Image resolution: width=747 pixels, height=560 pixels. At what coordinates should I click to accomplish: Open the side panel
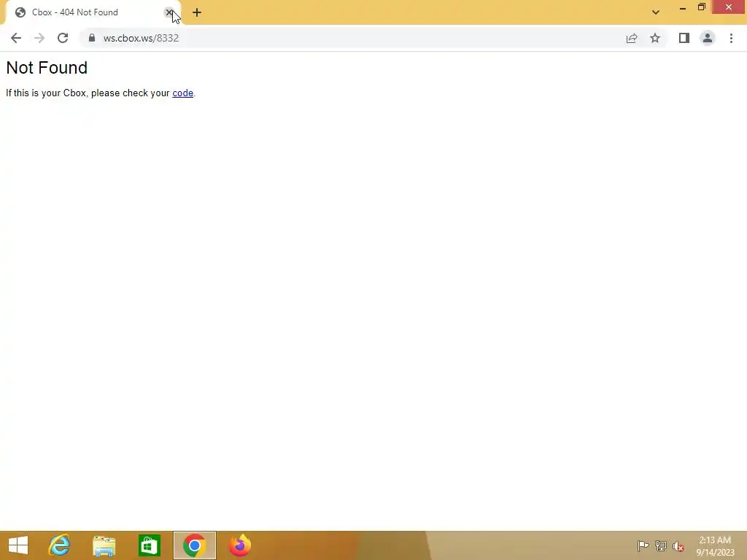(x=684, y=38)
